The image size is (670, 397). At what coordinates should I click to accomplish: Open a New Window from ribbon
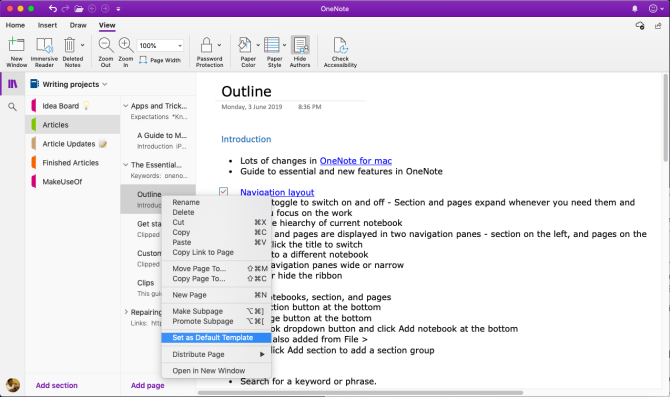click(16, 52)
